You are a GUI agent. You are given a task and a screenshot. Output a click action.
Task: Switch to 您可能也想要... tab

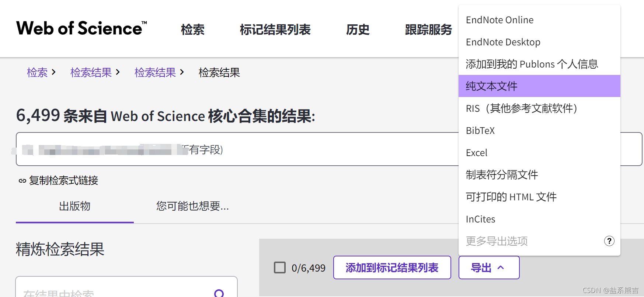click(192, 206)
